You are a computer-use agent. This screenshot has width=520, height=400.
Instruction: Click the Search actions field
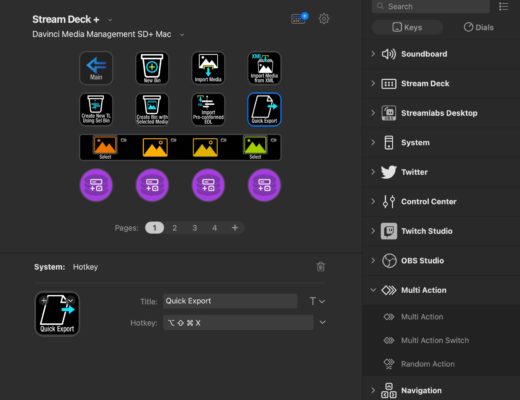431,6
